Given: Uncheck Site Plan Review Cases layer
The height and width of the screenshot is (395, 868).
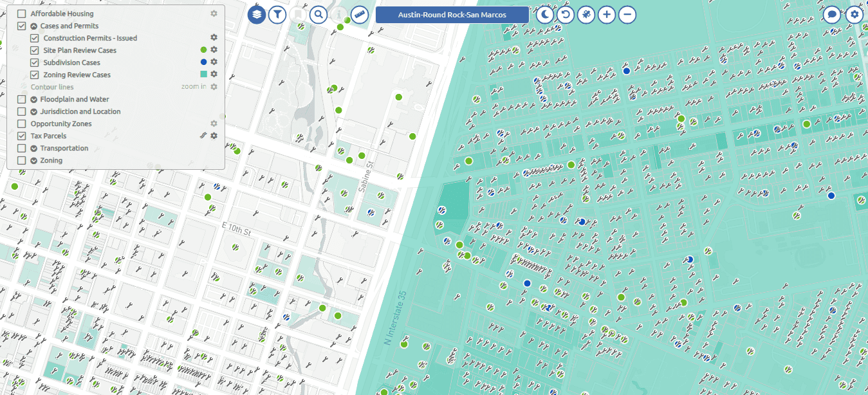Looking at the screenshot, I should pos(35,50).
